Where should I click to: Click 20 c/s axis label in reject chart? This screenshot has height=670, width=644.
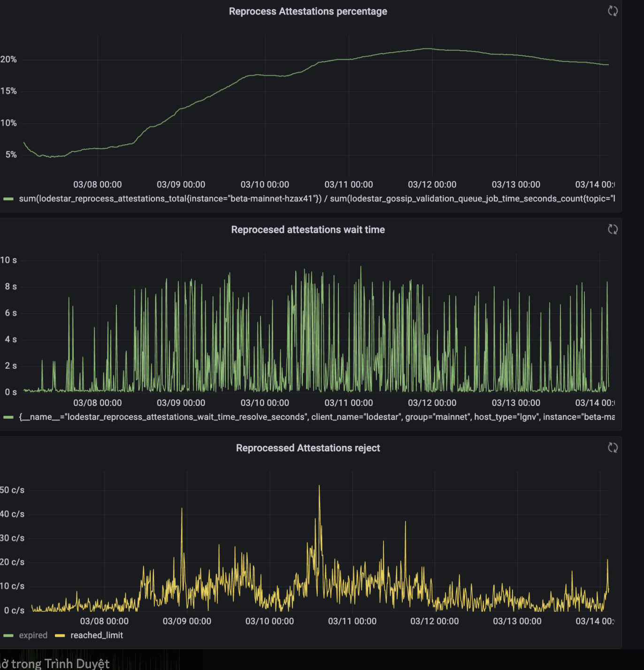tap(12, 562)
